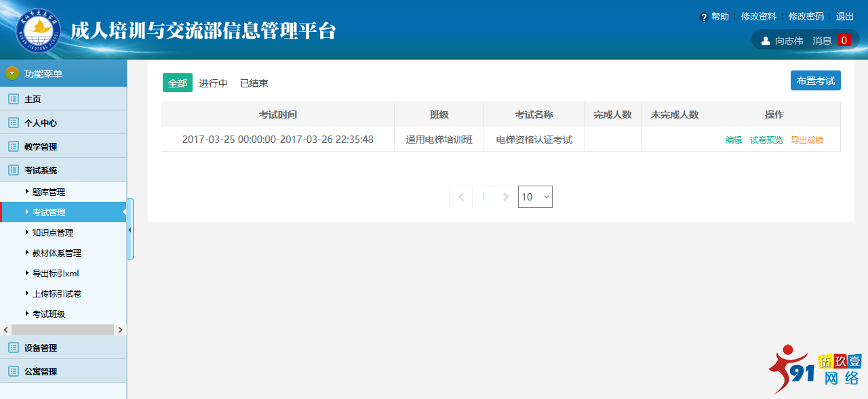Open the page size dropdown showing 10
The width and height of the screenshot is (868, 399).
(535, 196)
